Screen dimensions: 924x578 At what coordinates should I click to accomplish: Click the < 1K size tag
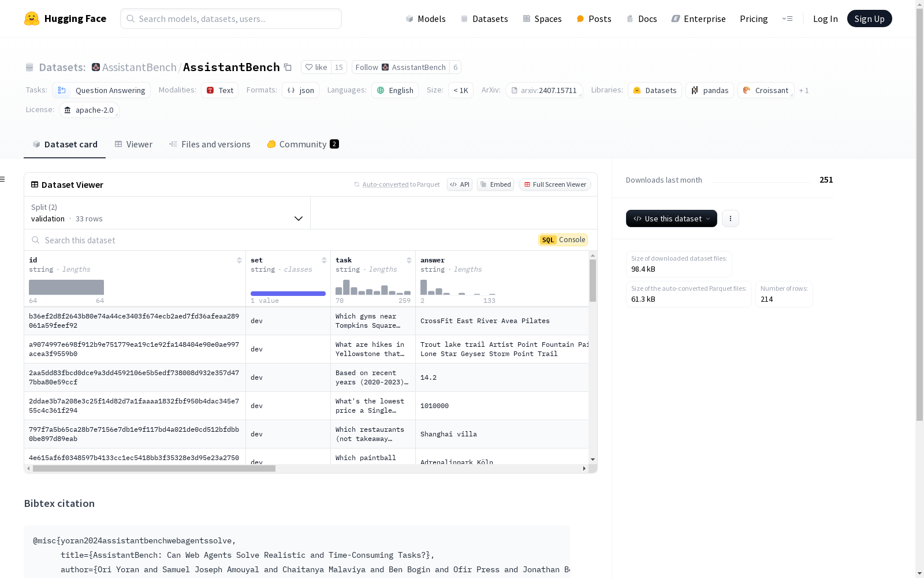click(461, 90)
